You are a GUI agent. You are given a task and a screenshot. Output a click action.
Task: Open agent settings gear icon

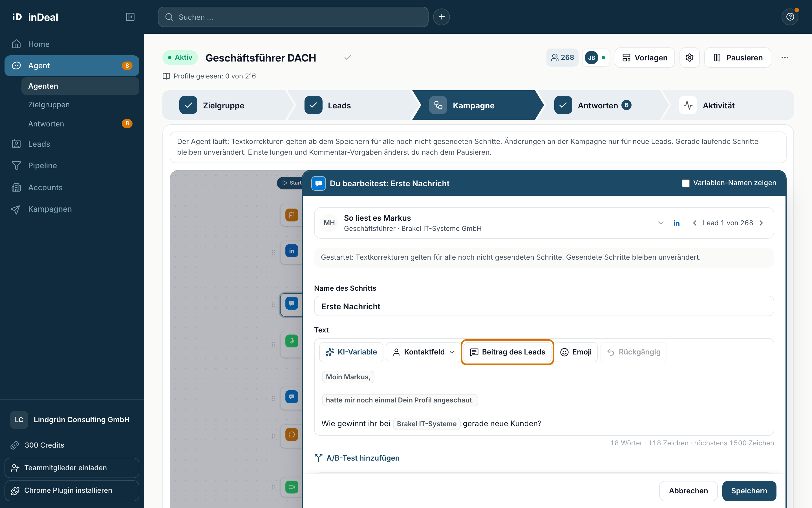pyautogui.click(x=690, y=58)
